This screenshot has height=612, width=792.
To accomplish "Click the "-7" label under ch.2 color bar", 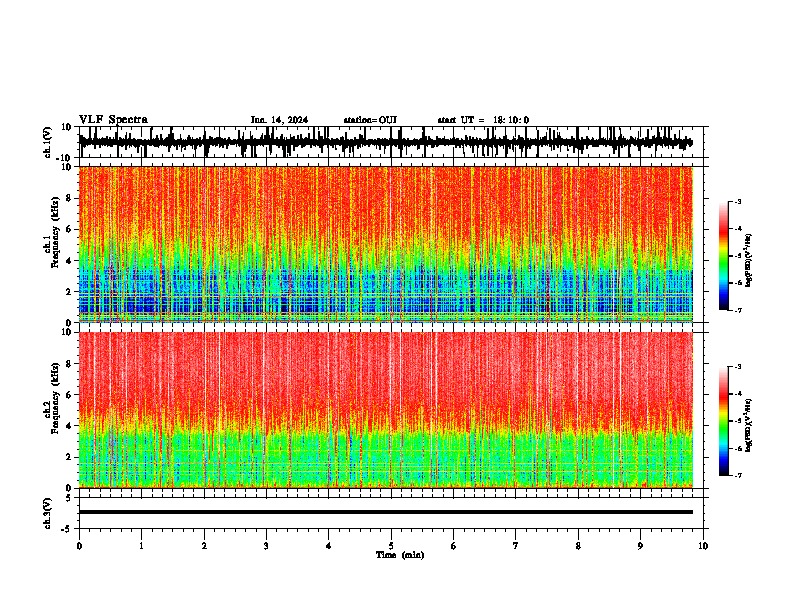I will (738, 475).
